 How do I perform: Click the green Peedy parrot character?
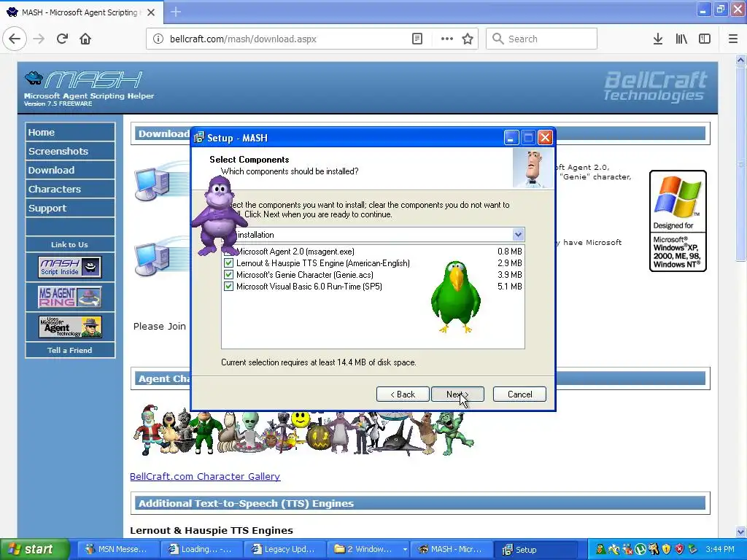[x=456, y=297]
